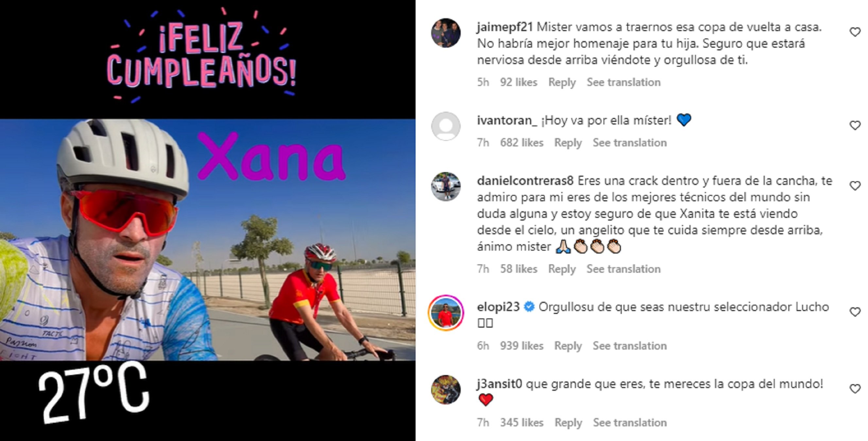Reply to the ivantoran_ comment
868x441 pixels.
click(x=568, y=143)
